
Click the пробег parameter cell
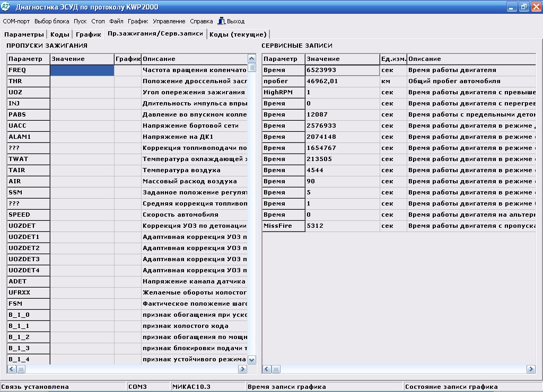(284, 81)
